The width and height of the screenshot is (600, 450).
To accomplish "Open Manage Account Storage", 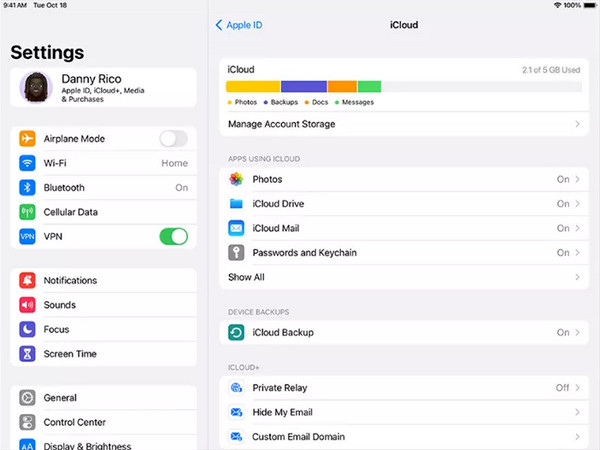I will point(404,124).
